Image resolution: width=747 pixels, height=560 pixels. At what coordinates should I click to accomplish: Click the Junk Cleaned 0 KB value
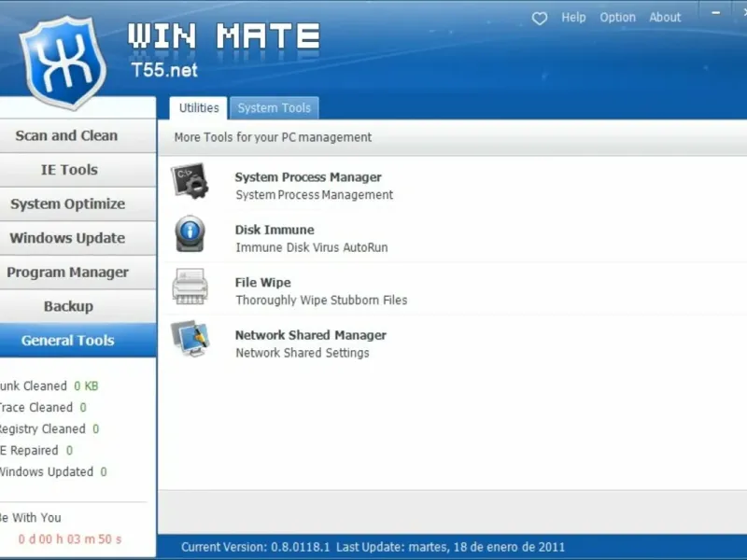tap(86, 386)
